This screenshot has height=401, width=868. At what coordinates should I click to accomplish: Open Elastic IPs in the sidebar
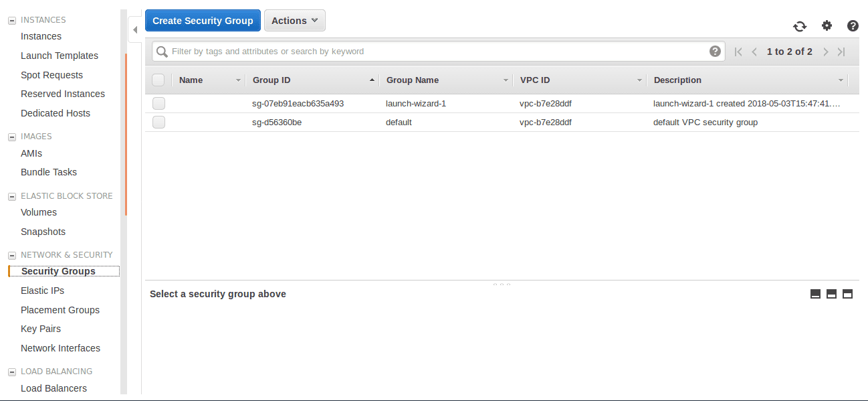(42, 291)
